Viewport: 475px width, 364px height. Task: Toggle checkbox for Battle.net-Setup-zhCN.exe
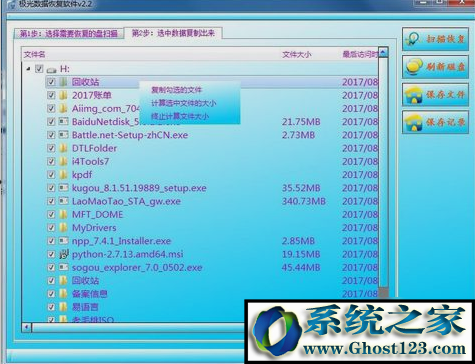(51, 135)
